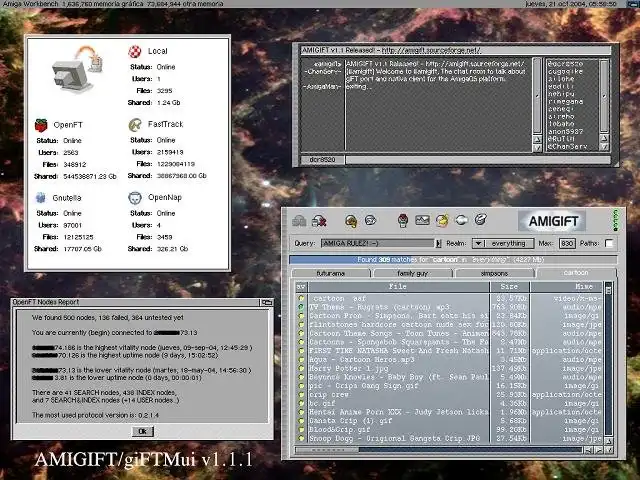This screenshot has width=640, height=480.
Task: Click the red strawberry OpenFT toolbar icon
Action: (x=403, y=220)
